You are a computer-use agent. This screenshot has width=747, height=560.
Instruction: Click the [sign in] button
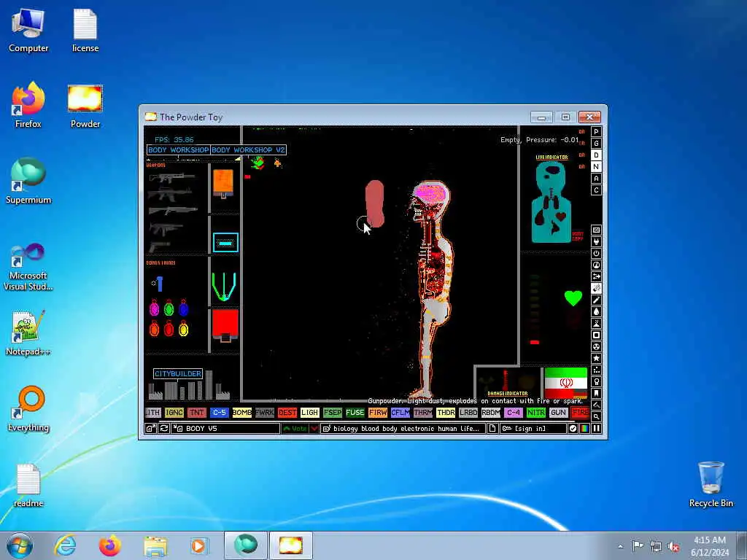tap(533, 429)
